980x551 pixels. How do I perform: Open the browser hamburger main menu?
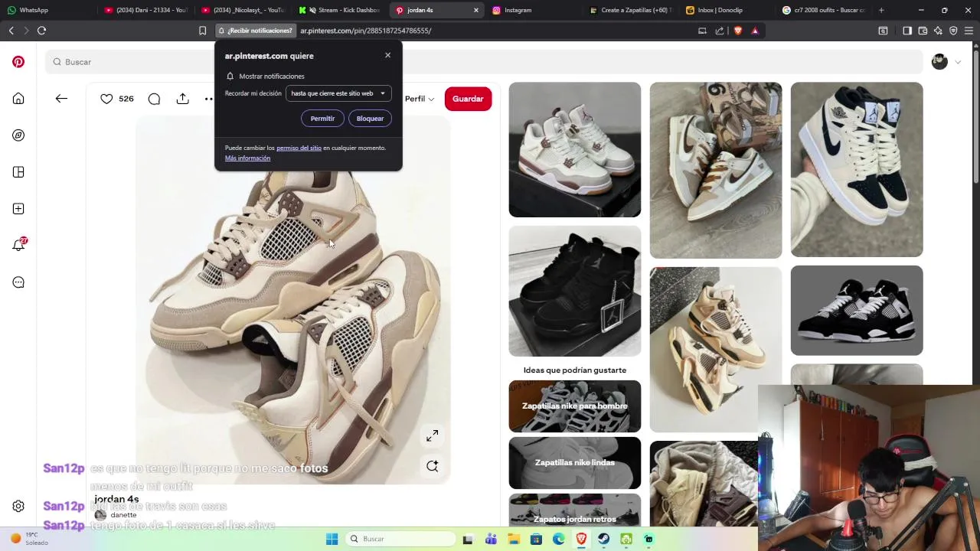click(969, 31)
